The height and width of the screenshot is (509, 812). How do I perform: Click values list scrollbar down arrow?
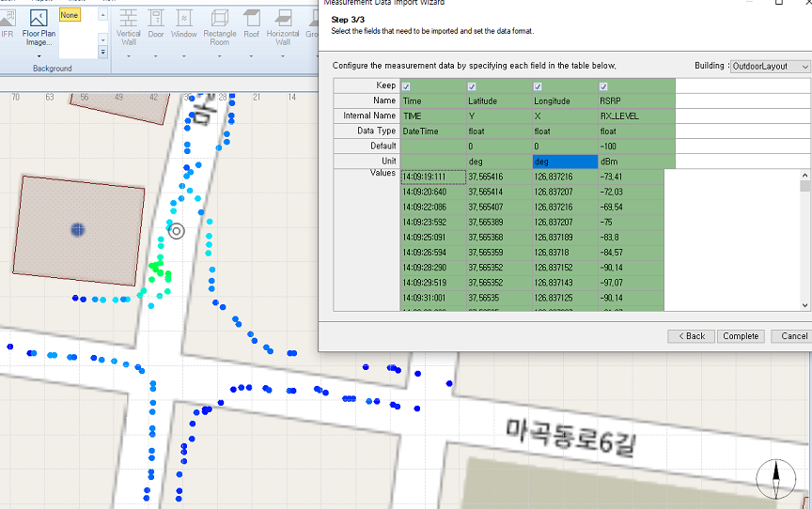point(804,305)
